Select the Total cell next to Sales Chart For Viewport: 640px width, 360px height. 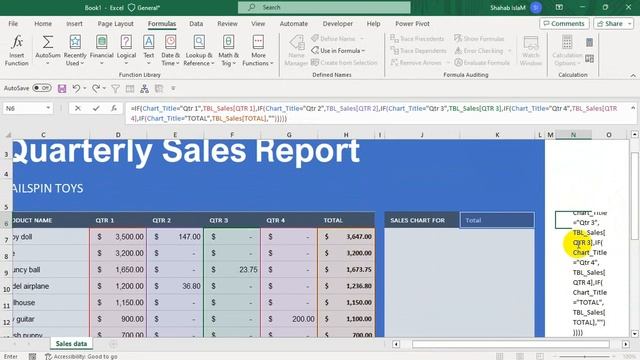point(497,220)
